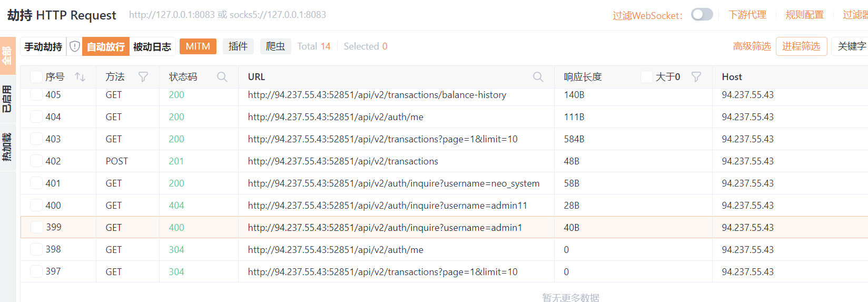Click the 进程筛选 button
The height and width of the screenshot is (302, 868).
click(x=801, y=46)
